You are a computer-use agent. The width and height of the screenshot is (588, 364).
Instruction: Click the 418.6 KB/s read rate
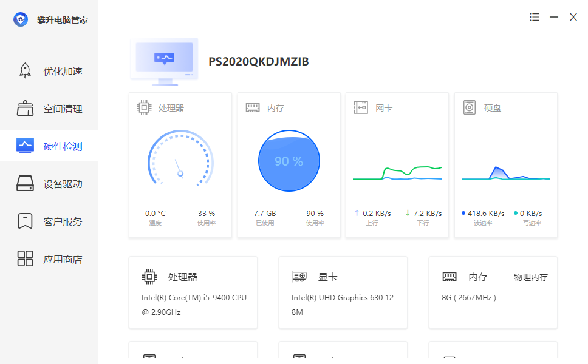point(486,213)
